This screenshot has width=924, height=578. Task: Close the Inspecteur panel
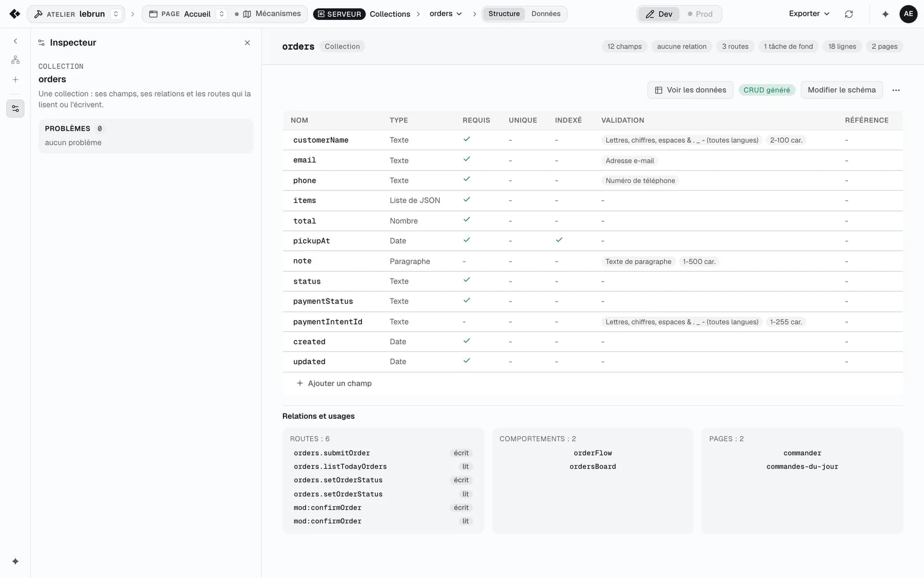247,43
